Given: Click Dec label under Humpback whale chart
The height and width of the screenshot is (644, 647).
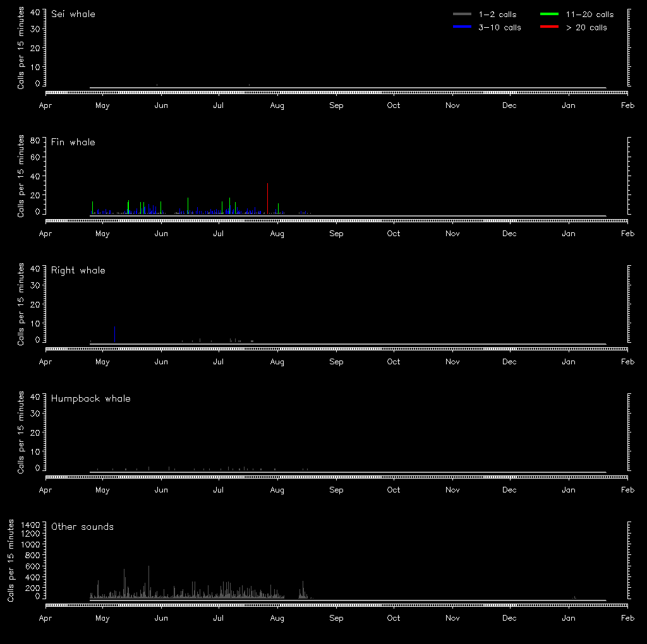Looking at the screenshot, I should (x=509, y=490).
